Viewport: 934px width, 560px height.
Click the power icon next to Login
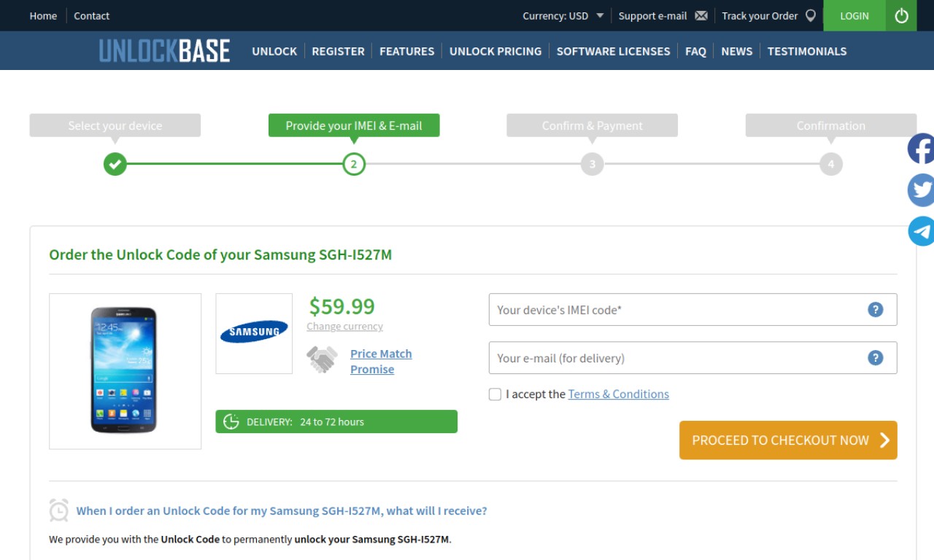901,15
